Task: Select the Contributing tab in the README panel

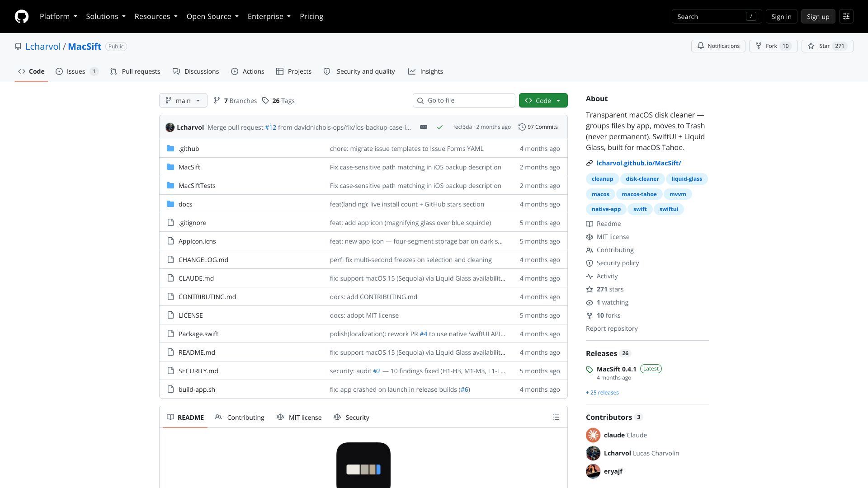Action: click(240, 417)
